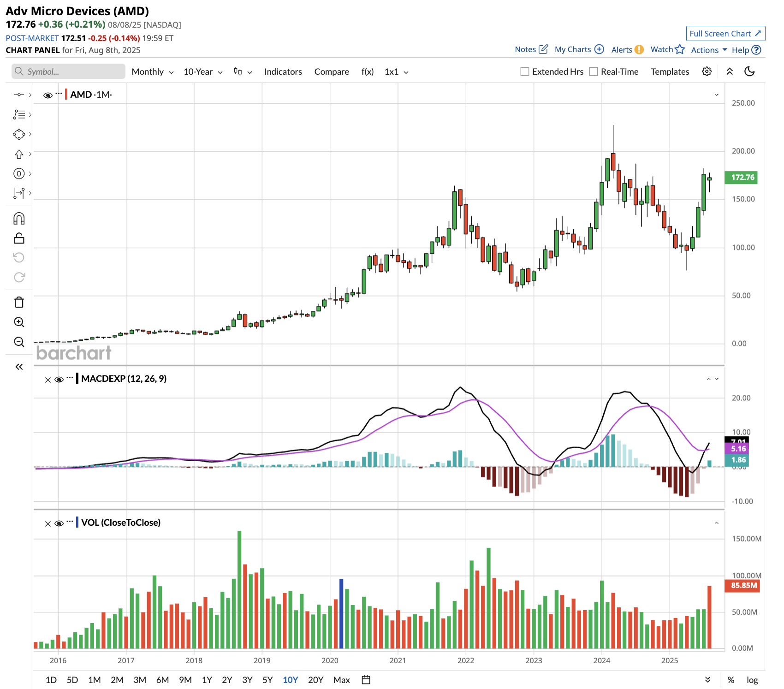This screenshot has height=689, width=784.
Task: Select the 1D time range
Action: (51, 680)
